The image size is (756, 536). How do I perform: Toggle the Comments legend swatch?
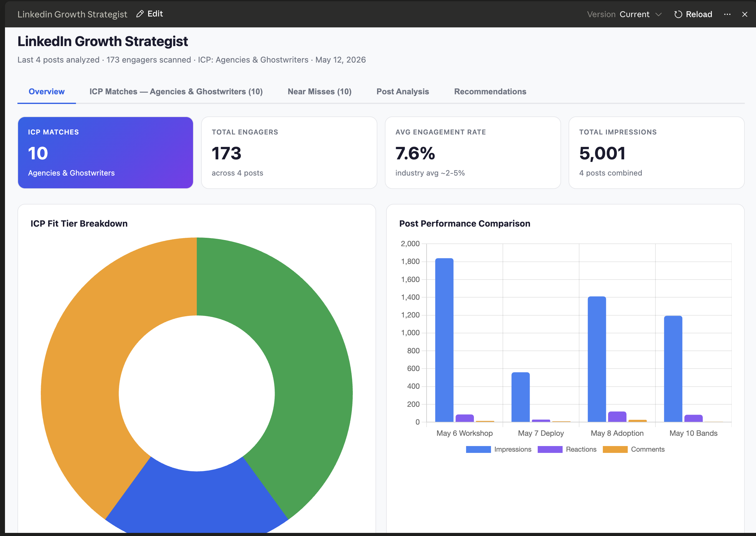(615, 449)
